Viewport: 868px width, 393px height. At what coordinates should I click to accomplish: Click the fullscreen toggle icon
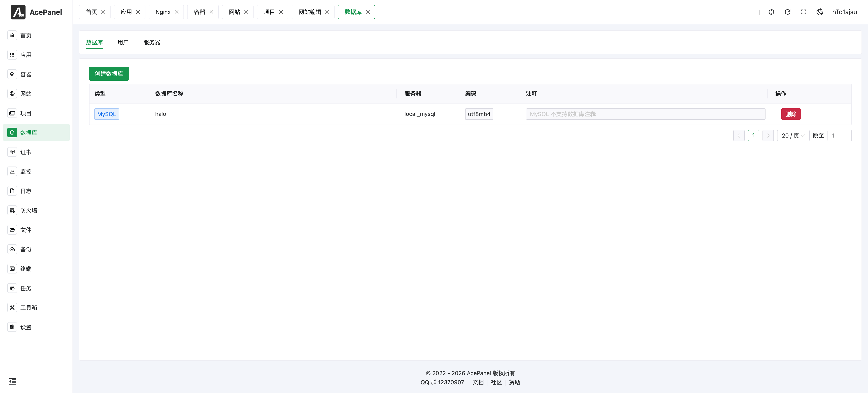[x=803, y=12]
